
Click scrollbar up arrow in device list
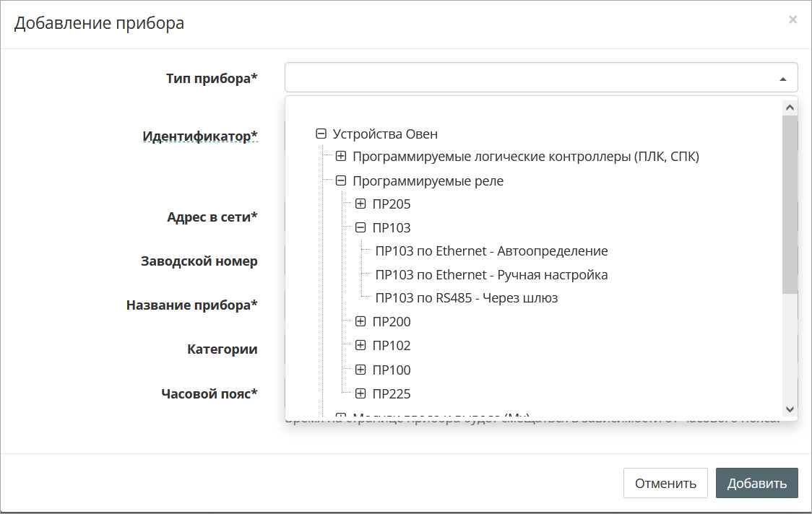(790, 108)
